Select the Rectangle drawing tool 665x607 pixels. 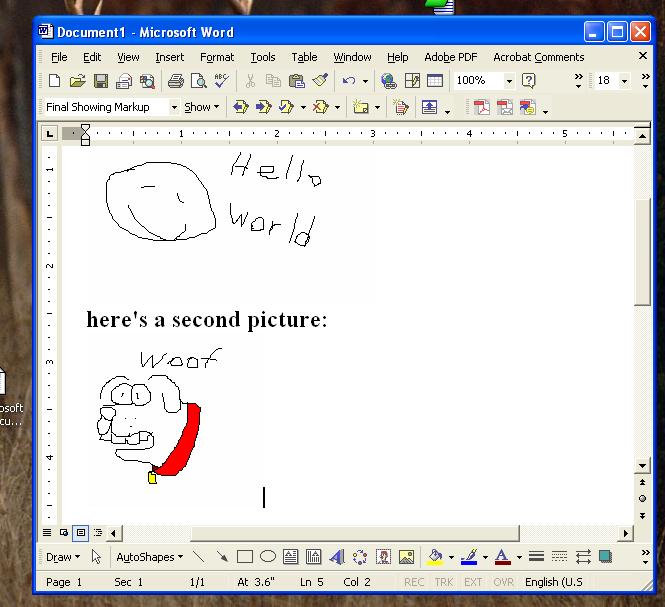[x=245, y=557]
